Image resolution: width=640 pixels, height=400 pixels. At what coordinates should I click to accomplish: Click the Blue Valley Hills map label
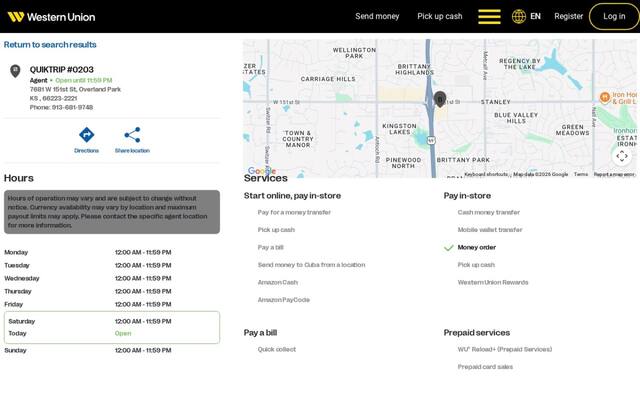point(516,118)
